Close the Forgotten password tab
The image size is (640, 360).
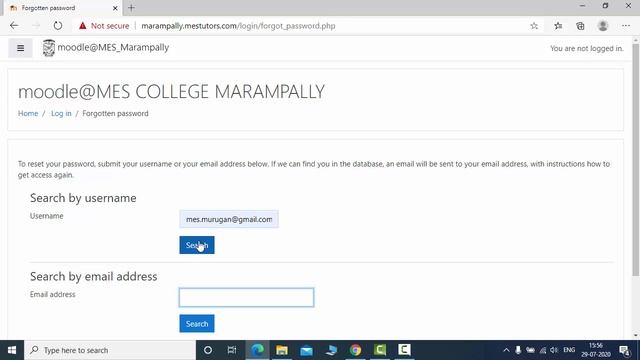point(115,8)
